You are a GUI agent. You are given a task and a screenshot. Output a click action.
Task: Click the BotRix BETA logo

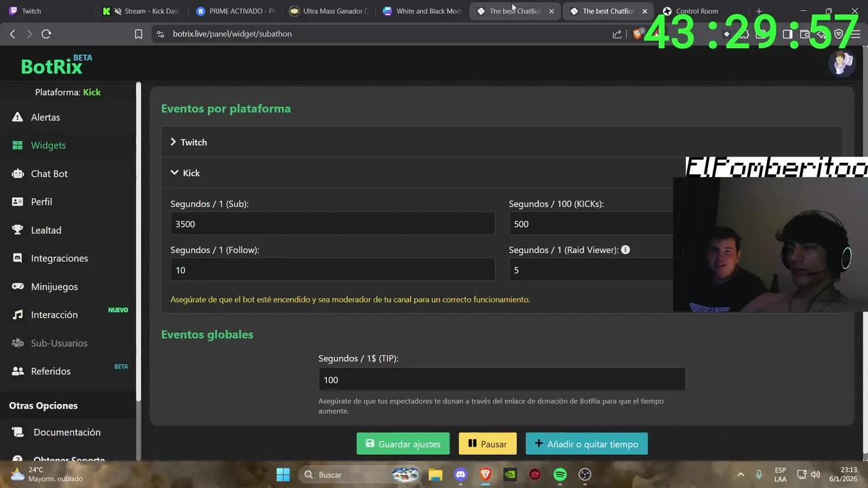coord(56,65)
